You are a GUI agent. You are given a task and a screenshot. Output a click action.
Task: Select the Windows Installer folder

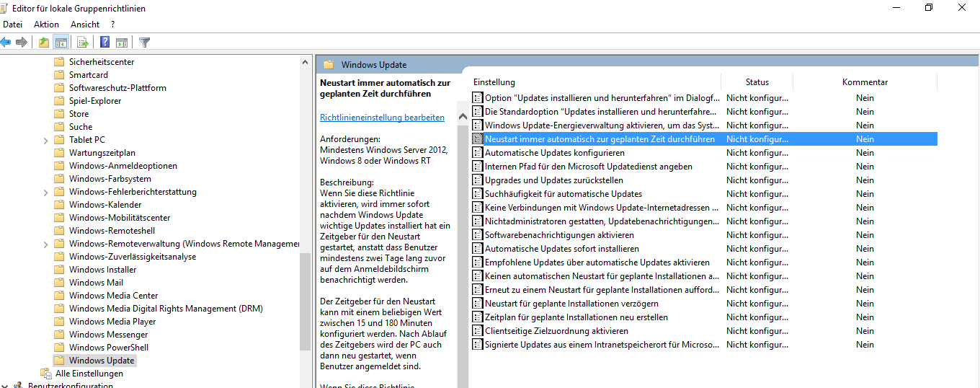click(x=102, y=270)
